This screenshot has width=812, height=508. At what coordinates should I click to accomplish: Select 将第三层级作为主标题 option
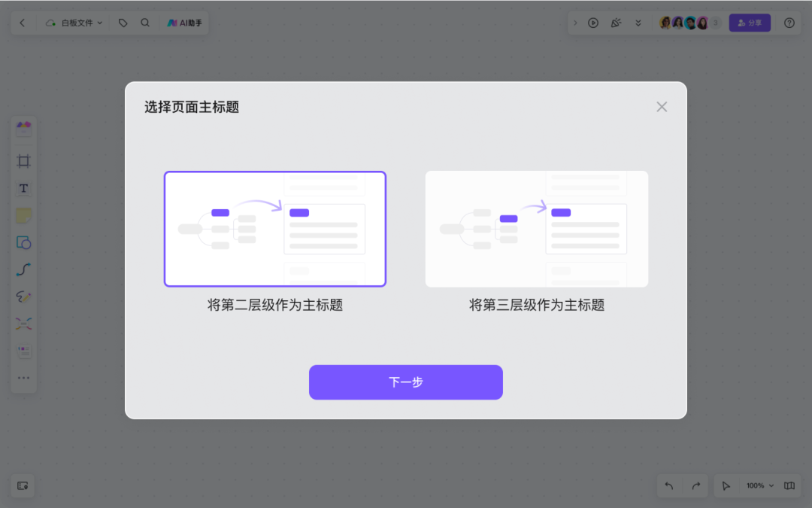(536, 228)
